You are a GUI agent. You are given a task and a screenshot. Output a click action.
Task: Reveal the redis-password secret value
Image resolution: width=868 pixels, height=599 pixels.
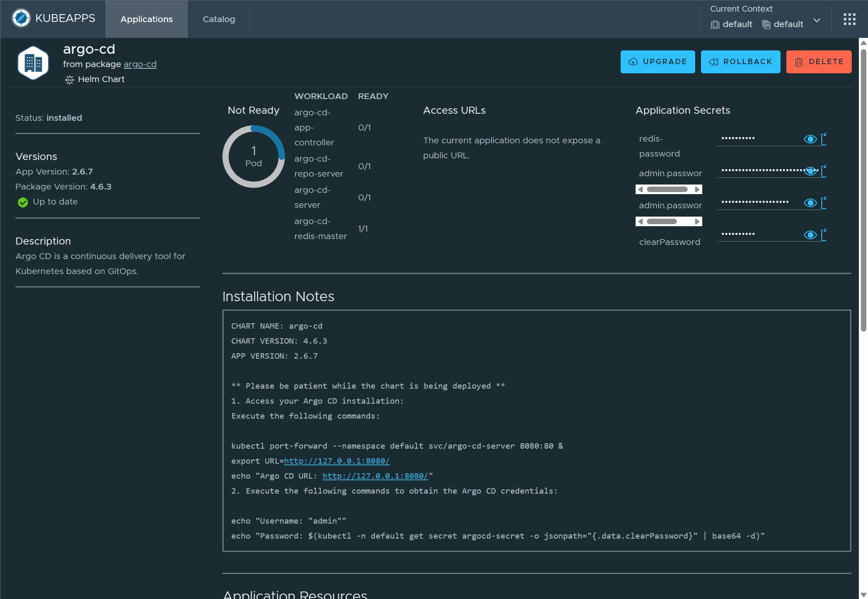pyautogui.click(x=810, y=139)
